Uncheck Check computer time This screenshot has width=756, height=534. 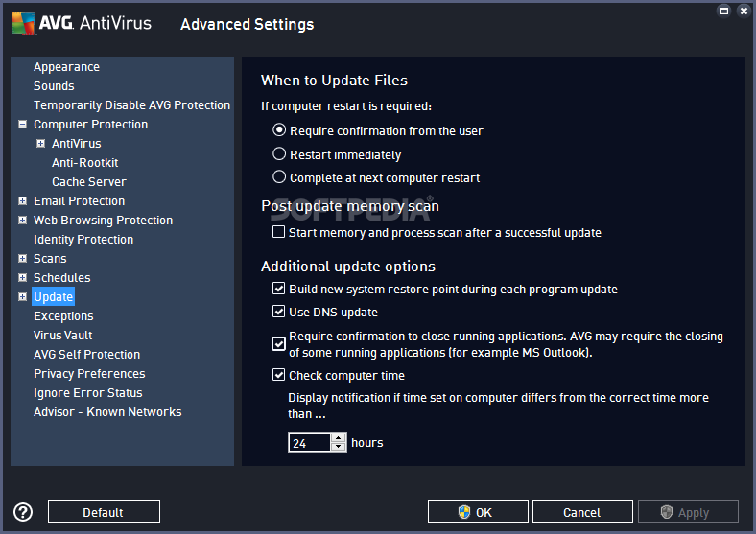278,375
